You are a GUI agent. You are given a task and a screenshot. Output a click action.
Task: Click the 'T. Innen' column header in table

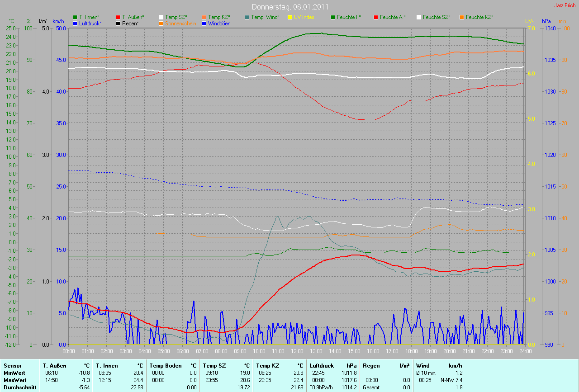click(107, 366)
